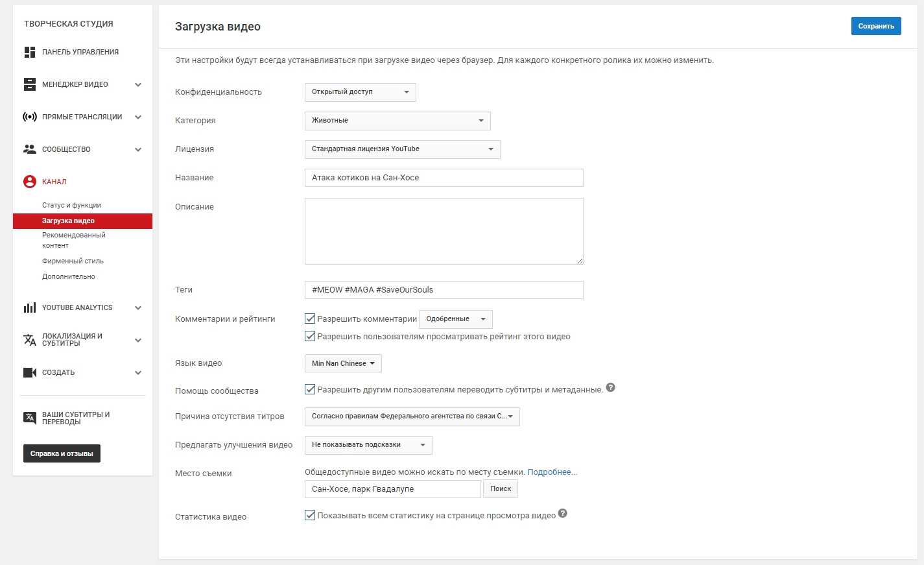Open the Категория dropdown set to Животные
This screenshot has width=924, height=565.
tap(397, 121)
